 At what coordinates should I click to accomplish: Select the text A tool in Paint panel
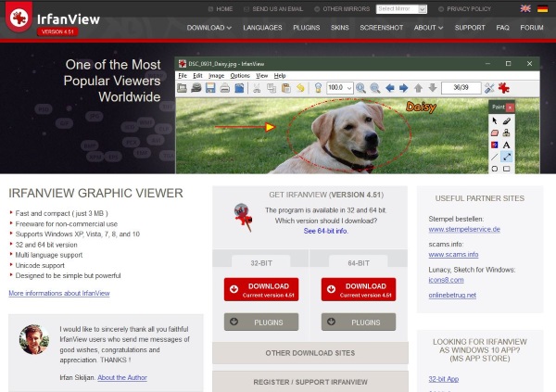[507, 145]
